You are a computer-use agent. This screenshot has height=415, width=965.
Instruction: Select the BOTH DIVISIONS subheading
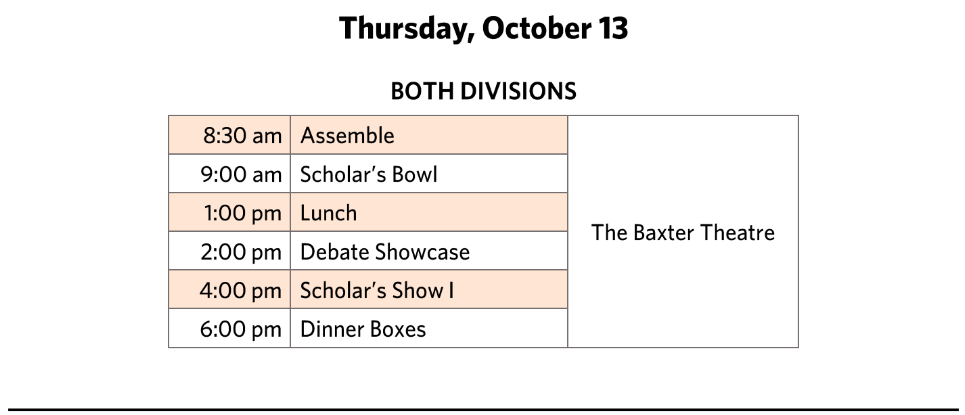pyautogui.click(x=483, y=92)
